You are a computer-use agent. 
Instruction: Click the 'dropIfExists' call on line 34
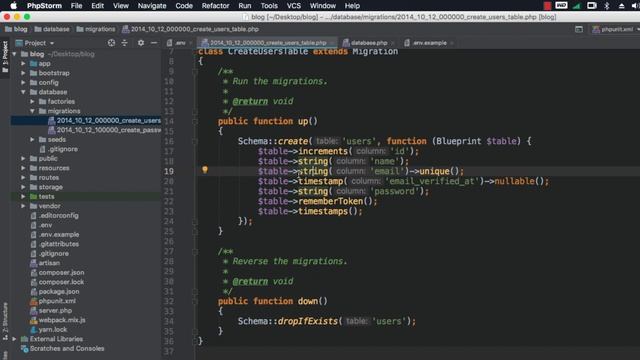coord(307,321)
